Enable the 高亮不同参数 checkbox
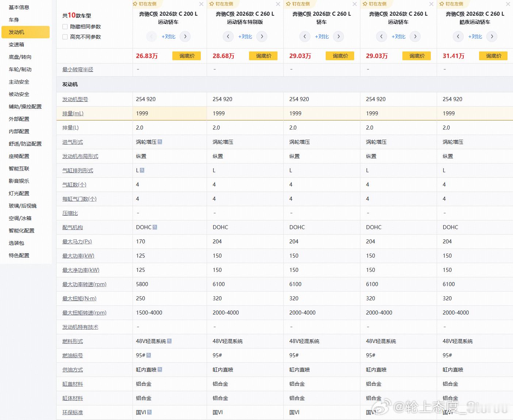The height and width of the screenshot is (420, 513). click(64, 36)
